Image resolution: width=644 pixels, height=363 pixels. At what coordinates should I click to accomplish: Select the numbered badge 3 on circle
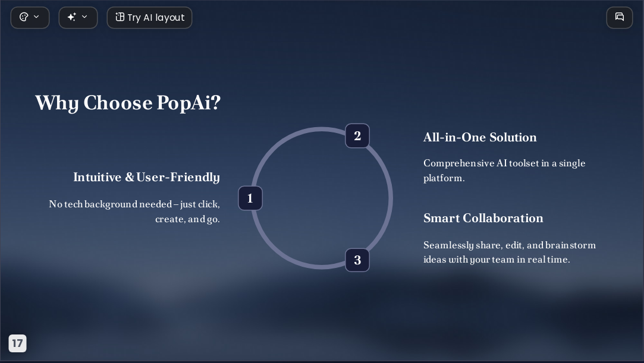(x=357, y=260)
